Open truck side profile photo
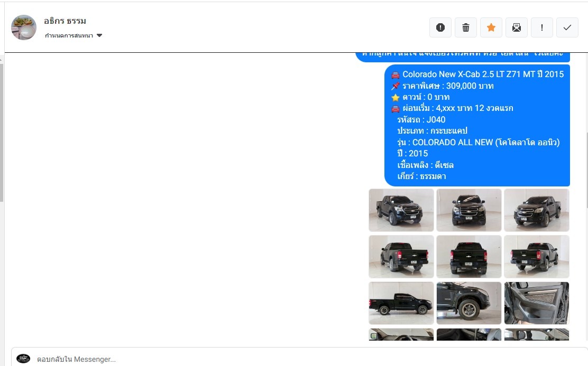This screenshot has height=366, width=588. coord(401,303)
